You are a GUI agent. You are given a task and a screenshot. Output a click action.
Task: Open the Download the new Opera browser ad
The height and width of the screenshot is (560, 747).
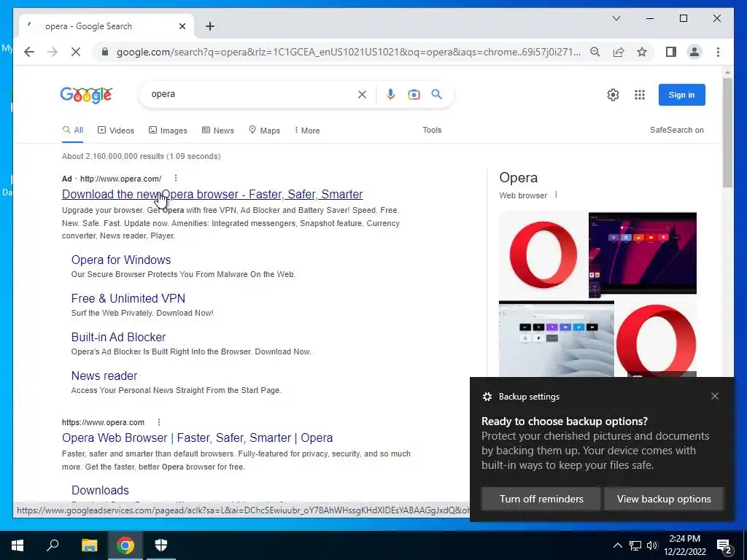(212, 194)
